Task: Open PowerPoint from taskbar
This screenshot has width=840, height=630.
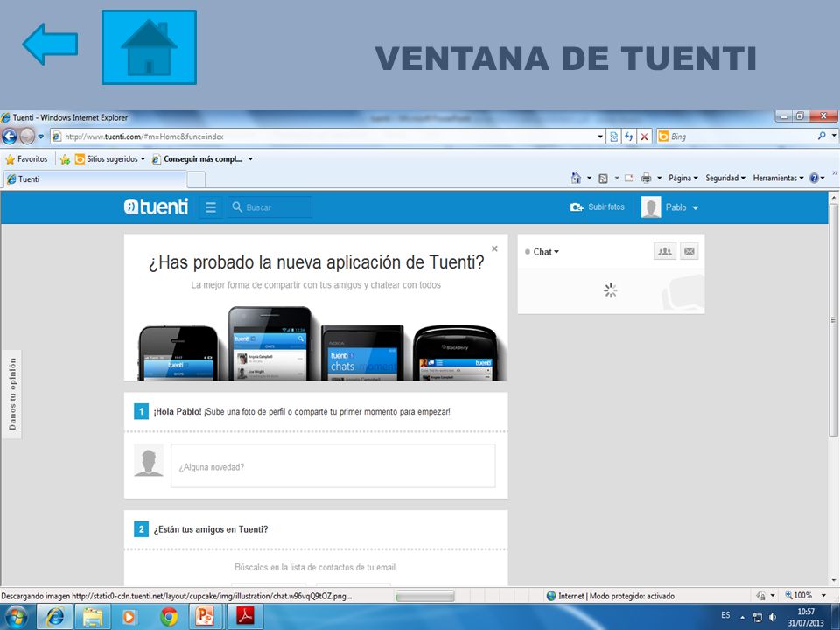Action: pyautogui.click(x=205, y=617)
